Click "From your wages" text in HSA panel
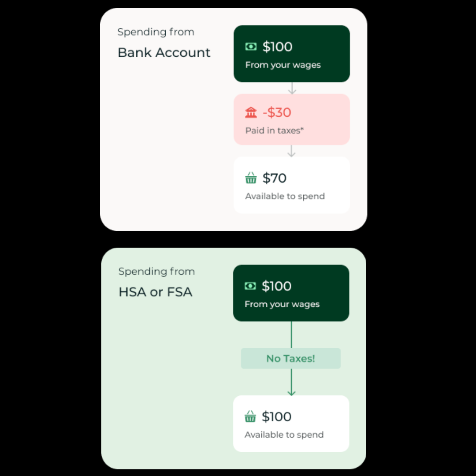Image resolution: width=476 pixels, height=476 pixels. point(282,305)
